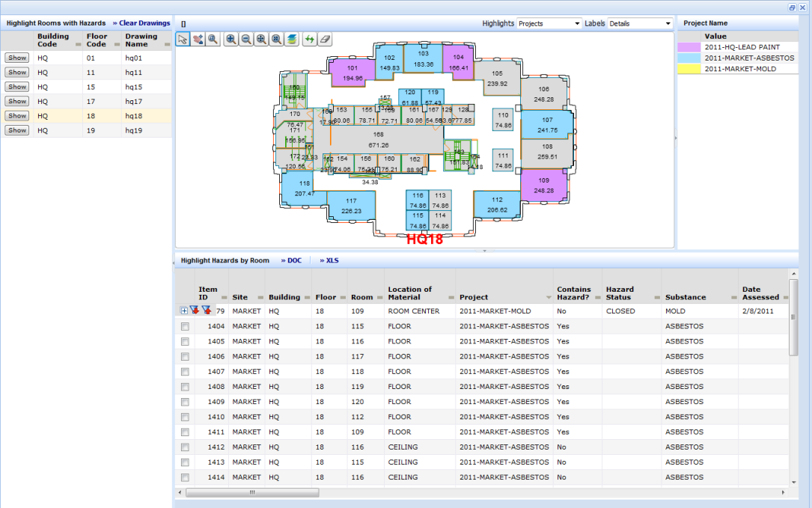
Task: Select room 107 on the floor plan
Action: (547, 125)
